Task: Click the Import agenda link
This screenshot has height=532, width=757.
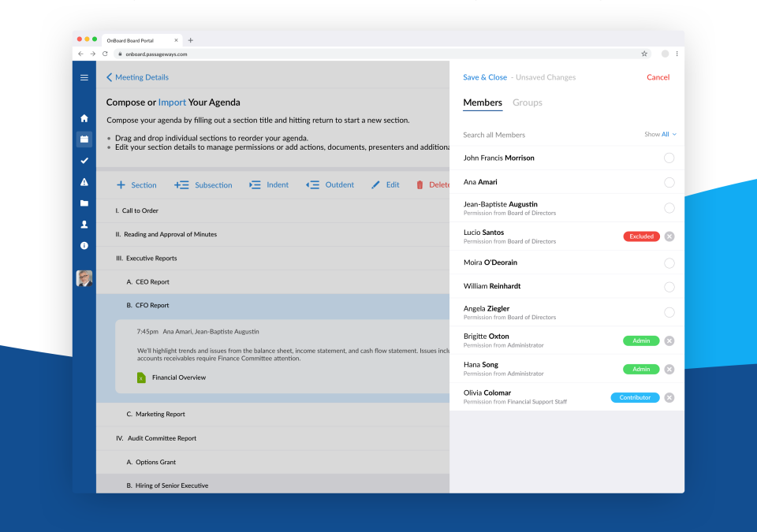Action: [172, 102]
